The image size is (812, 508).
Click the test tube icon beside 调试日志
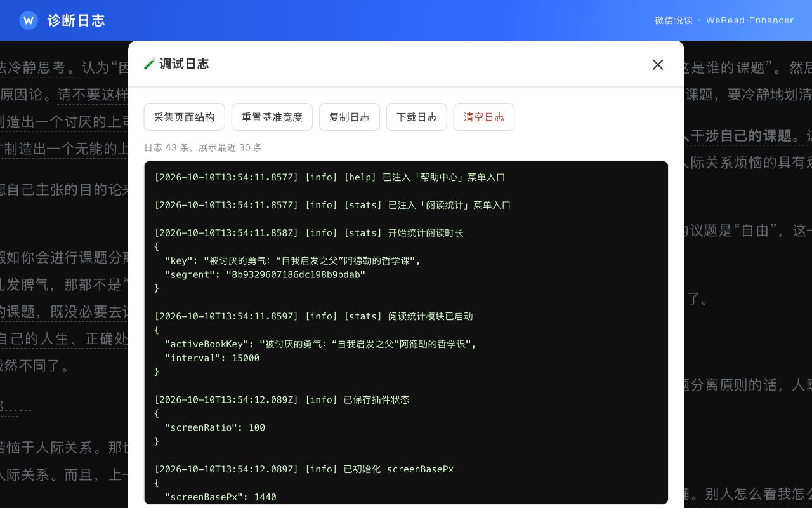pos(150,63)
